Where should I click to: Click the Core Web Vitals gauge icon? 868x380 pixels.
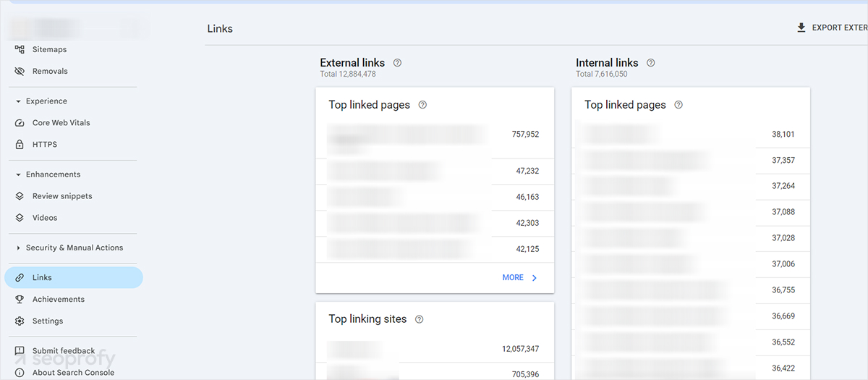point(20,123)
